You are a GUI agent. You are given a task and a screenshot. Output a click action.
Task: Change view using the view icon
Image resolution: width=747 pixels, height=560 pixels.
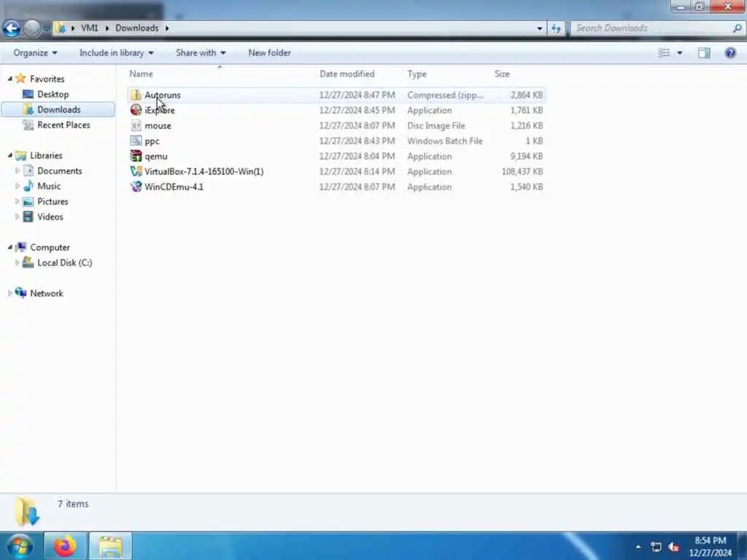(x=664, y=52)
